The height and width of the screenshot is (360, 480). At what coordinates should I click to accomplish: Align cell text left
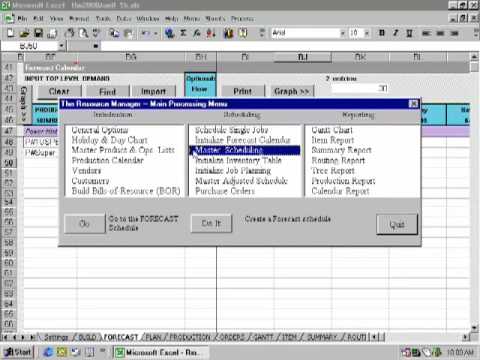[x=426, y=33]
